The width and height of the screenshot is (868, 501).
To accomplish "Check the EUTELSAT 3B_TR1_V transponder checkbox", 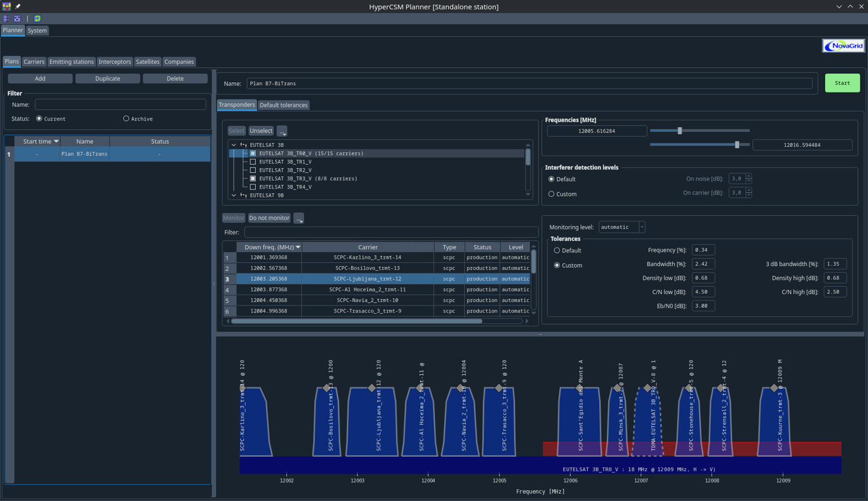I will tap(253, 162).
